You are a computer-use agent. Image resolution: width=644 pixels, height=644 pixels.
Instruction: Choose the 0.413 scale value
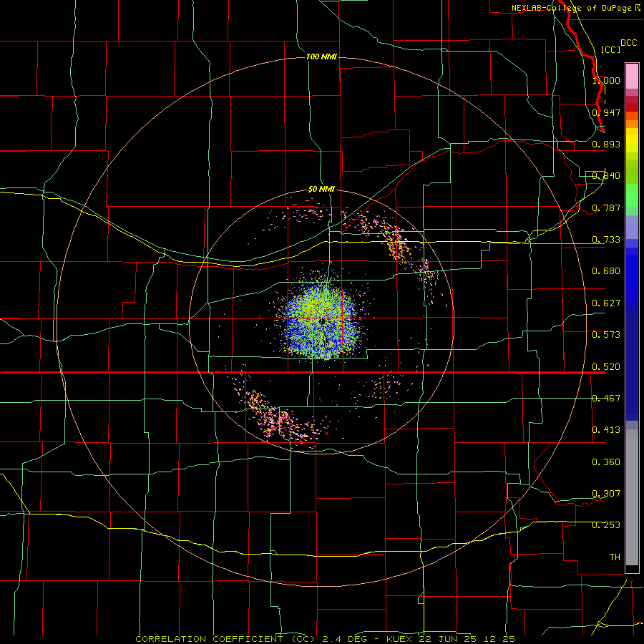click(606, 430)
